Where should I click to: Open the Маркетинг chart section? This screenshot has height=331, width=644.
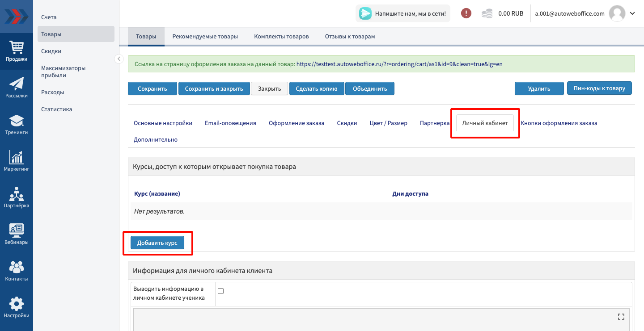coord(17,161)
